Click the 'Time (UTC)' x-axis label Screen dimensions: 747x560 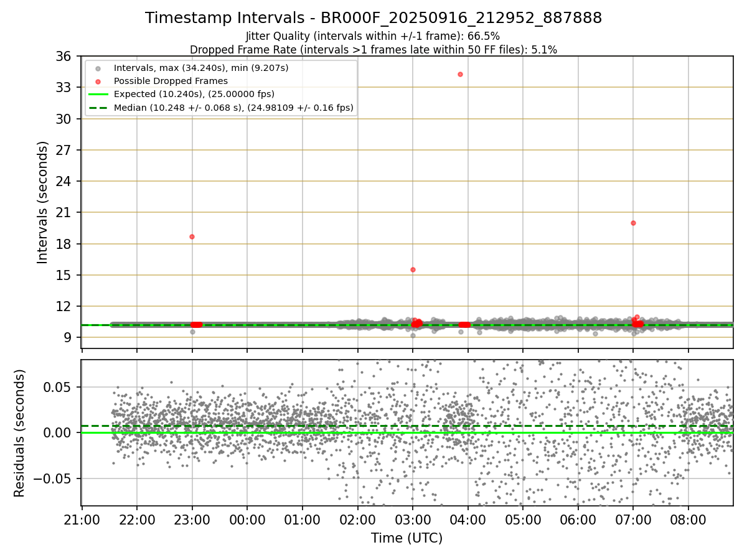407,538
